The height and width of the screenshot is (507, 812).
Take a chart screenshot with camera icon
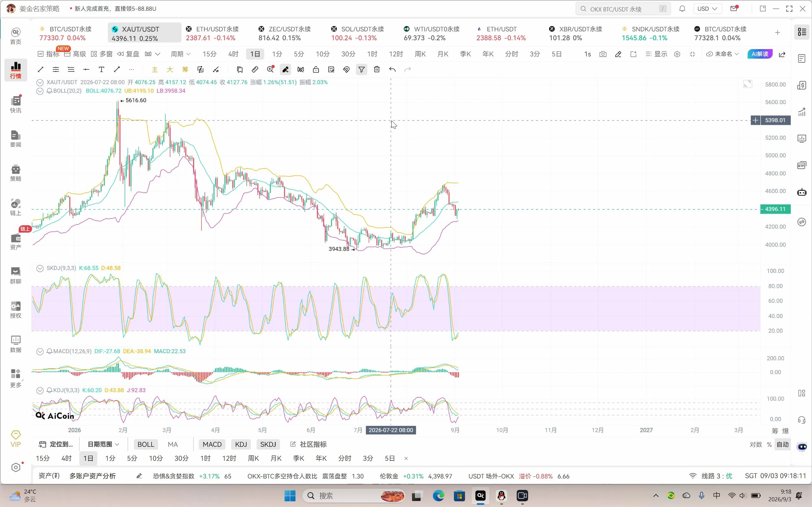[603, 54]
